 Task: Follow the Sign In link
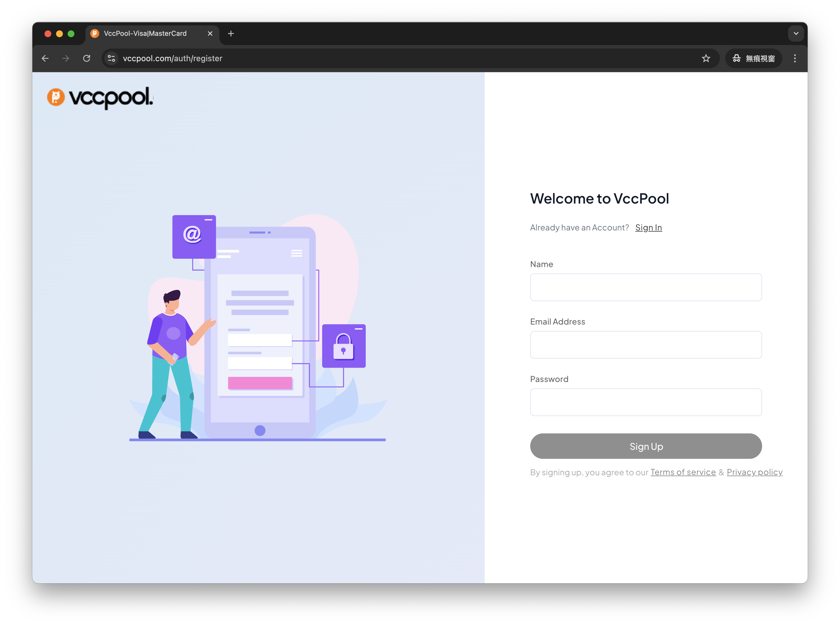tap(648, 227)
